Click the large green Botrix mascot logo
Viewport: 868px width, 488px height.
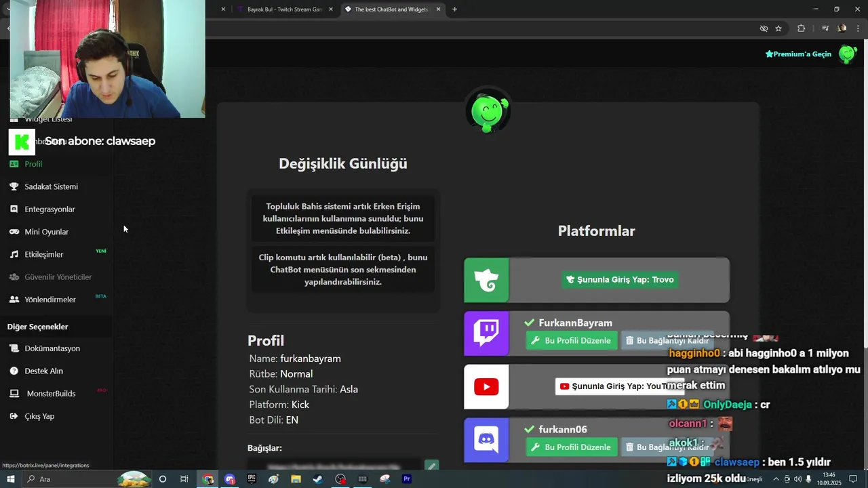(488, 110)
